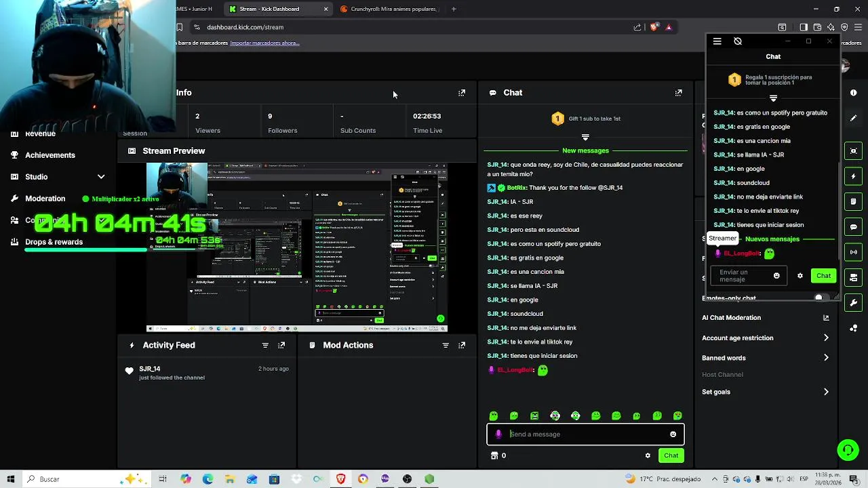The image size is (868, 488).
Task: Open Moderation in the sidebar
Action: [x=45, y=199]
